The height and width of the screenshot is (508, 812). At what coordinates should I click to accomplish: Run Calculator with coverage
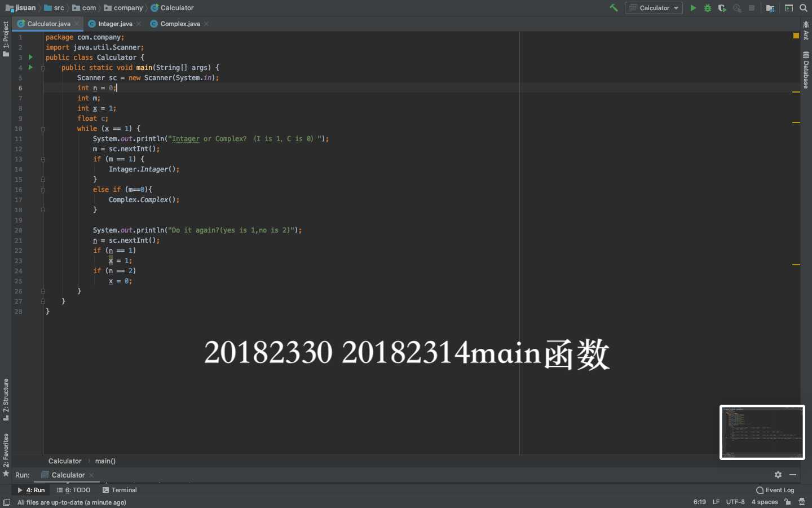click(722, 8)
